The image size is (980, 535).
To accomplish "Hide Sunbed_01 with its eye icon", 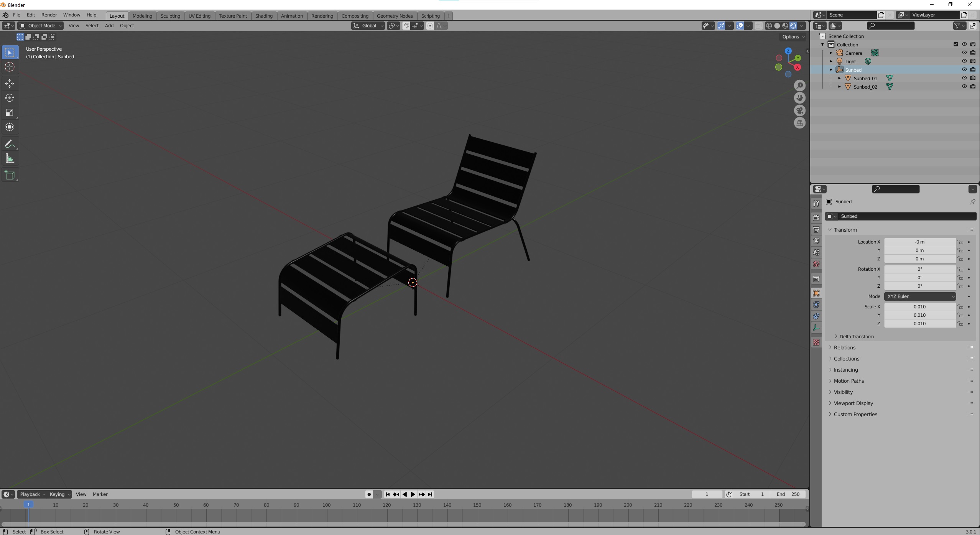I will (964, 78).
